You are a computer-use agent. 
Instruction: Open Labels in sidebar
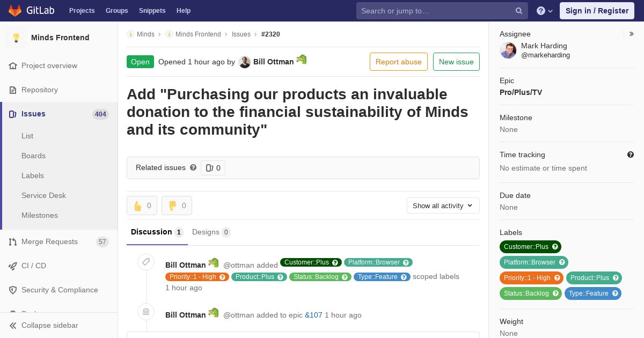33,175
